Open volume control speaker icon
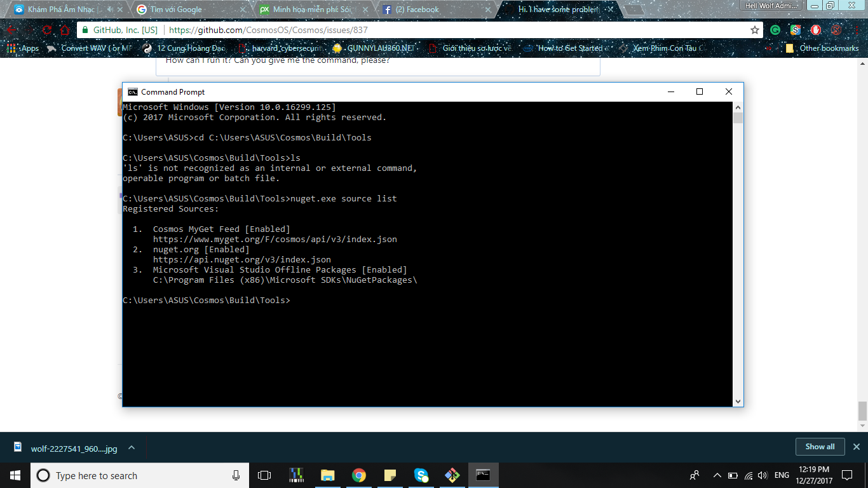 [763, 475]
